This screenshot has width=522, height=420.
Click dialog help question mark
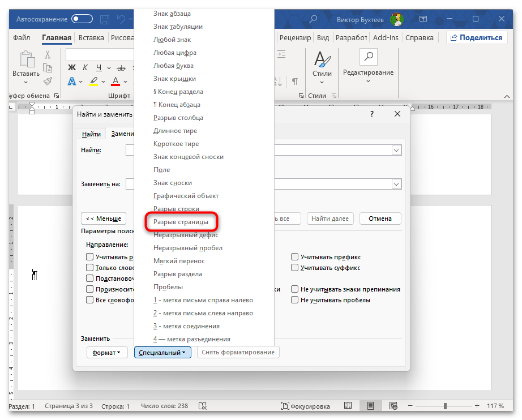coord(372,114)
